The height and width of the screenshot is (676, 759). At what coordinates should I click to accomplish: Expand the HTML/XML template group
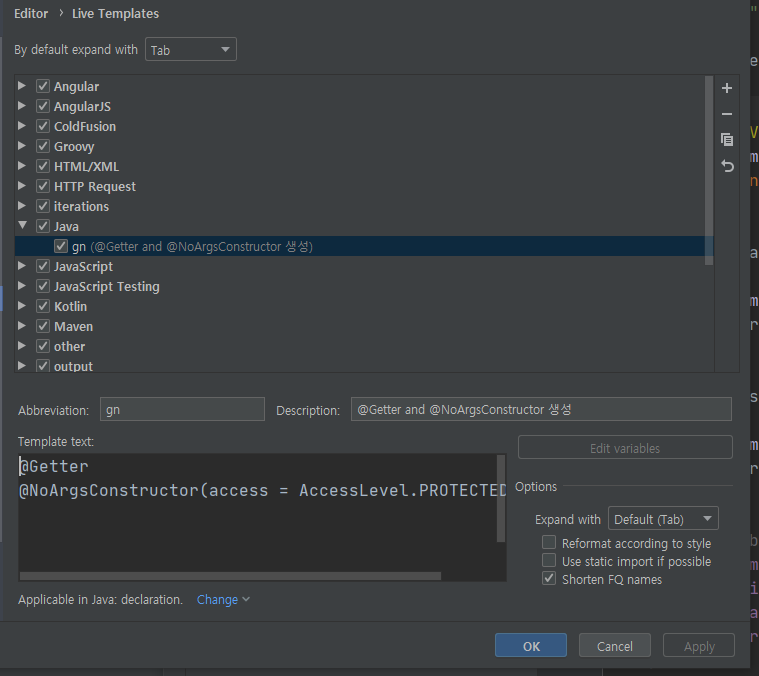(x=22, y=167)
